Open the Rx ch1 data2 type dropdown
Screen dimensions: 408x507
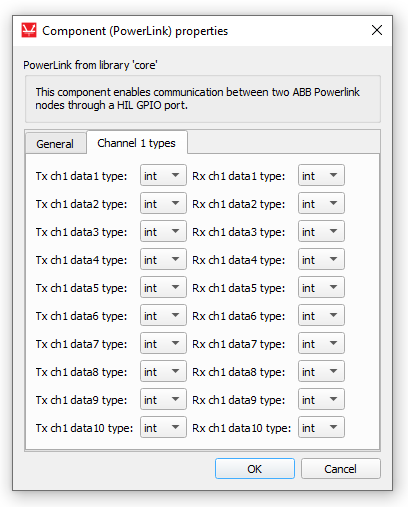pos(321,203)
